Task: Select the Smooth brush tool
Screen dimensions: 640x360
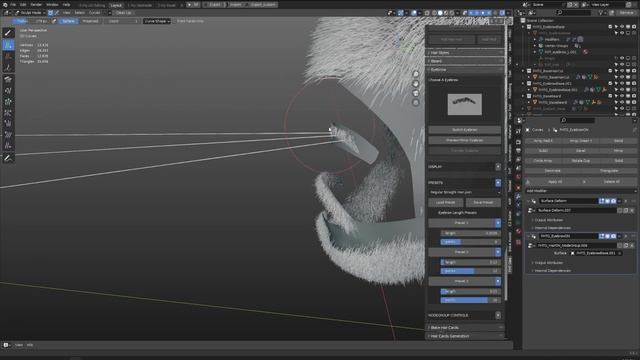Action: coord(8,134)
